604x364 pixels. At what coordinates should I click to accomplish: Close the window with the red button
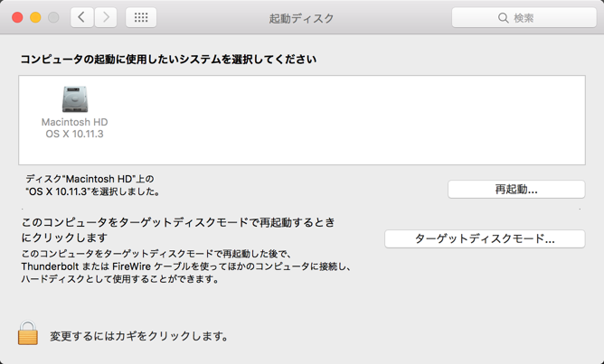(x=17, y=18)
